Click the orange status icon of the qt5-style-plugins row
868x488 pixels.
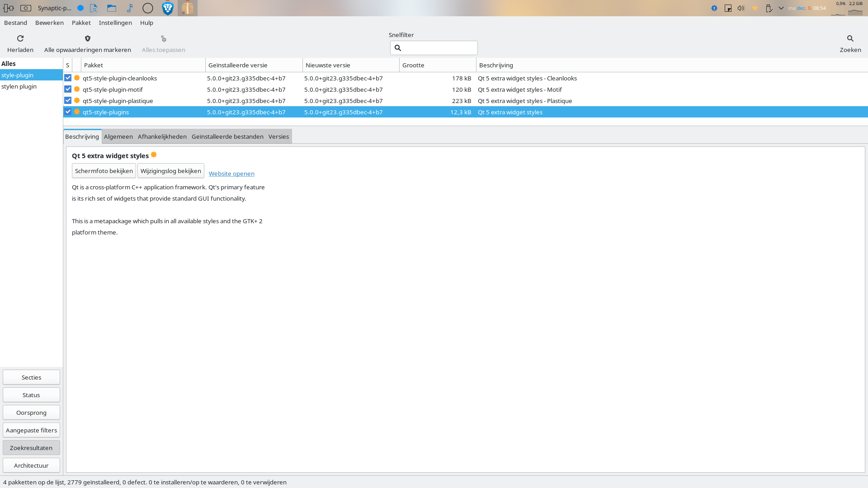77,112
